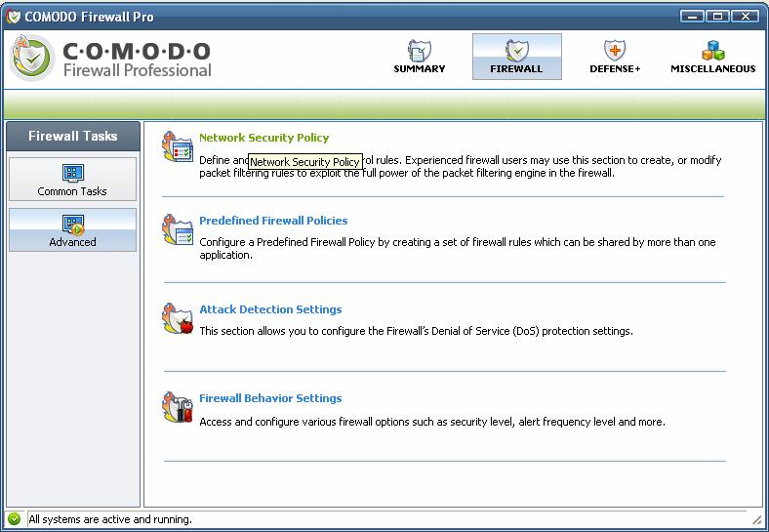Click the Common Tasks monitor icon
The height and width of the screenshot is (532, 769).
click(73, 173)
